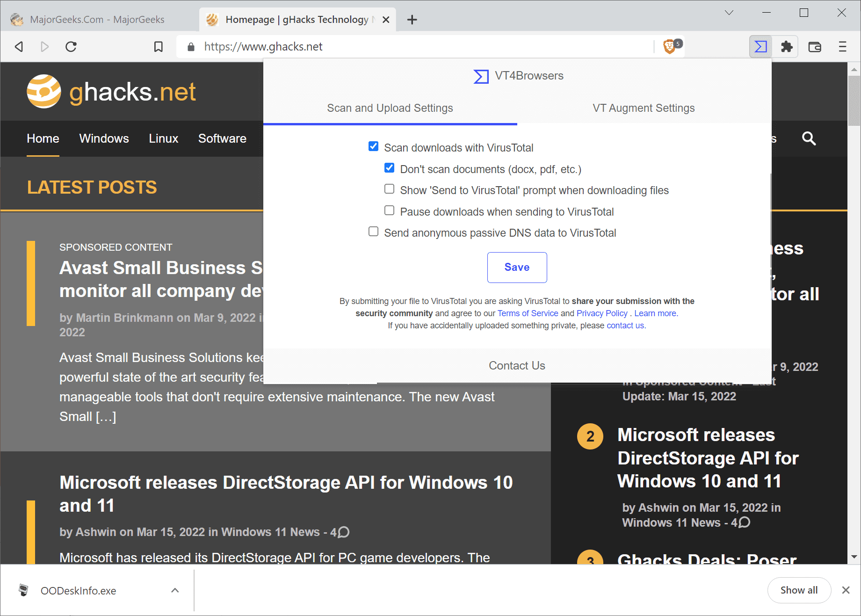Click the Learn more link
The height and width of the screenshot is (616, 861).
click(x=656, y=313)
